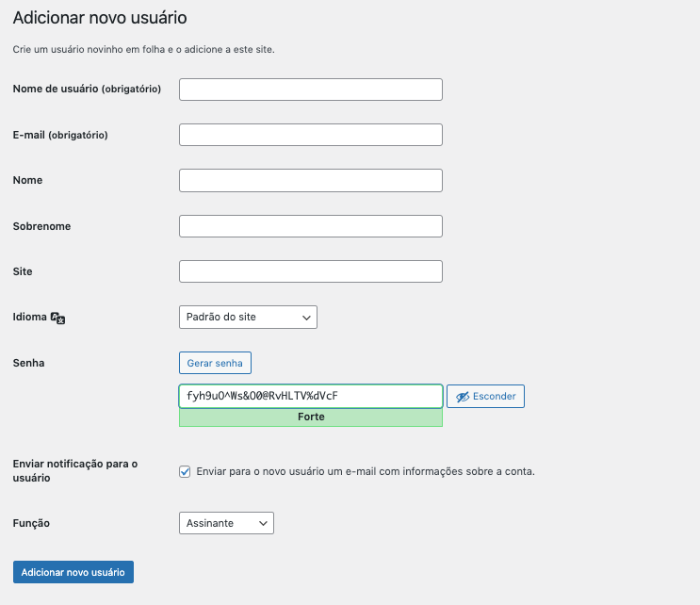Click the Sobrenome text field

click(310, 226)
